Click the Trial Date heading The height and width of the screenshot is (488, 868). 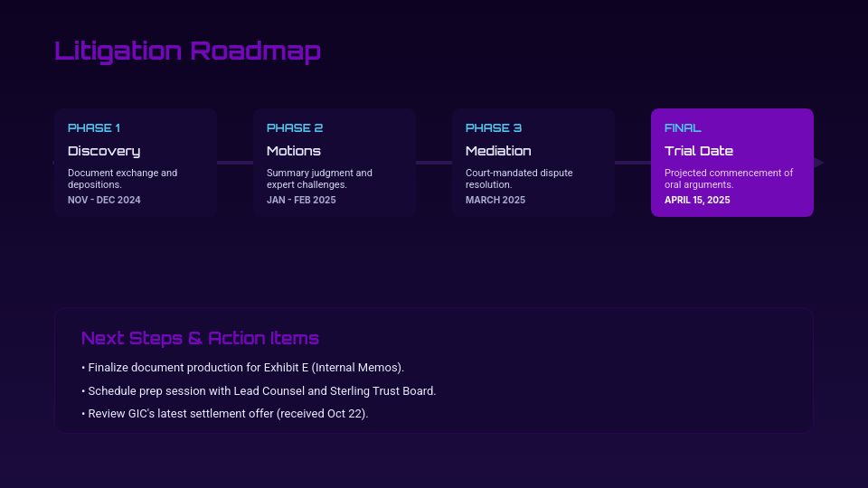pos(699,151)
